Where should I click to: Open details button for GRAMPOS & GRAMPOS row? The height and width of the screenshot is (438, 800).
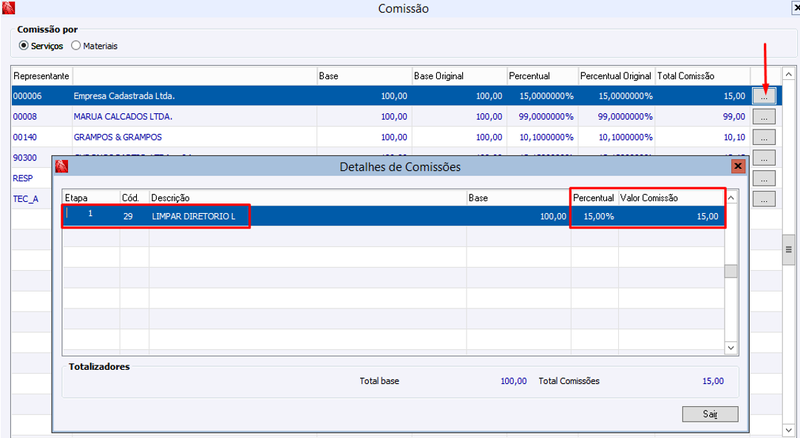click(x=764, y=137)
